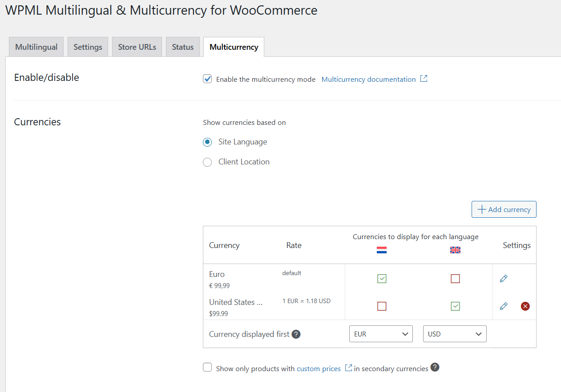The image size is (561, 392).
Task: Click the Euro row edit pencil icon
Action: 504,279
